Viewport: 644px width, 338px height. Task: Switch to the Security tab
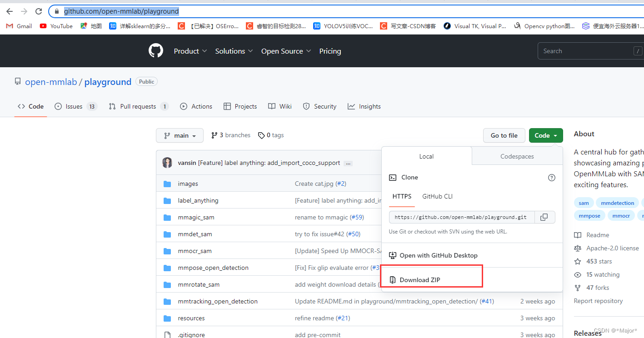(320, 106)
